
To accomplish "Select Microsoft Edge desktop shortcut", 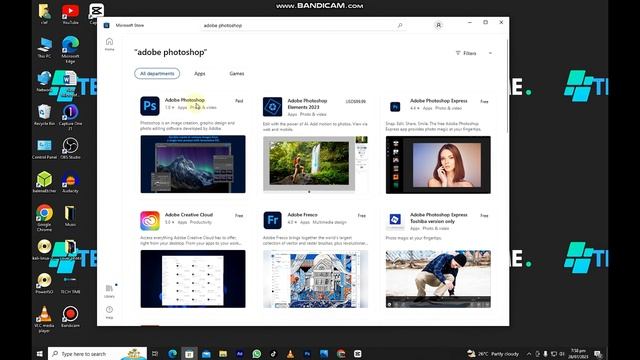I will pyautogui.click(x=70, y=49).
